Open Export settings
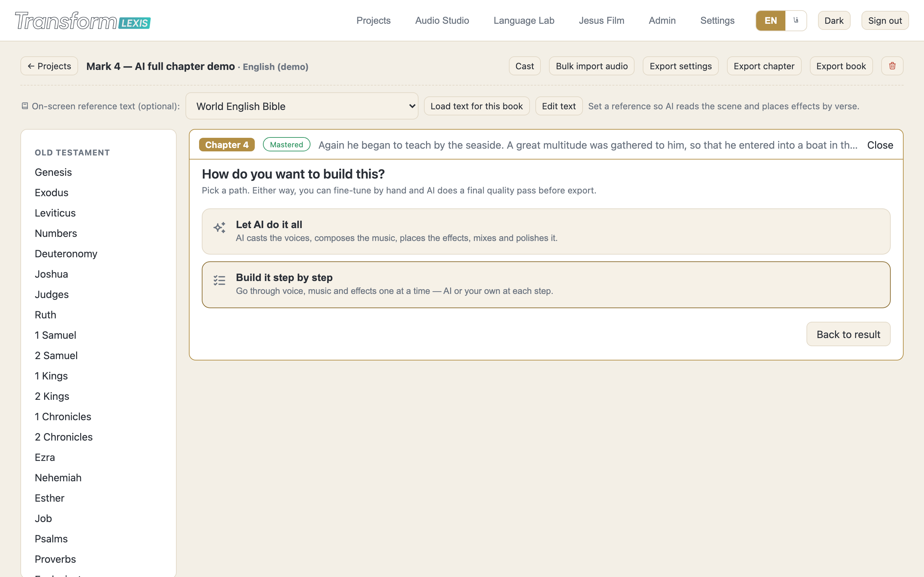This screenshot has width=924, height=577. (x=680, y=66)
